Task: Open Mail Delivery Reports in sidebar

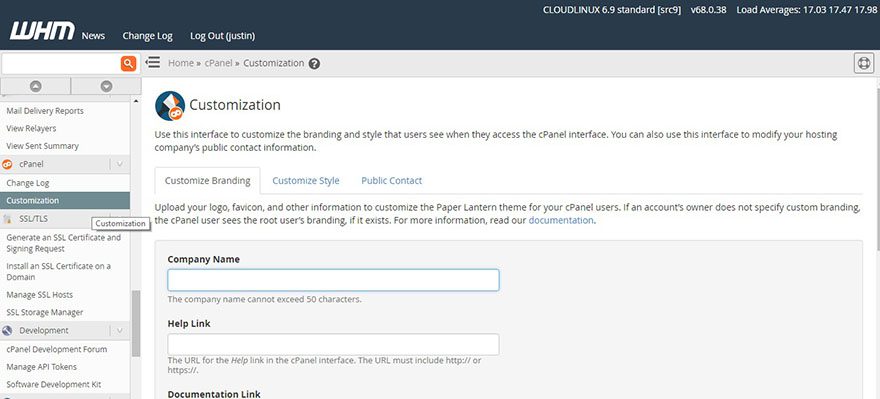Action: pyautogui.click(x=45, y=111)
